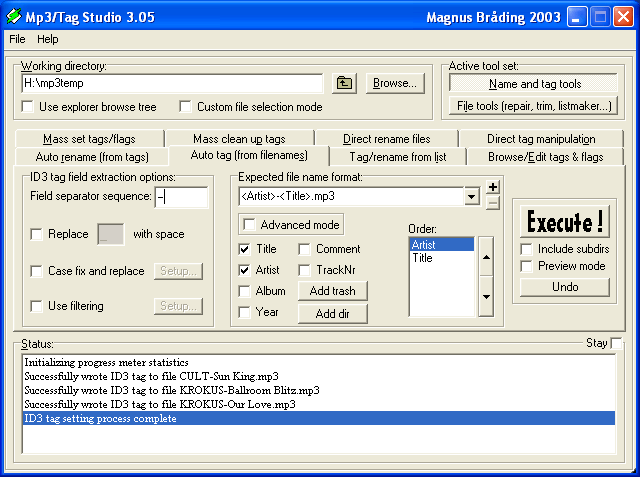Screen dimensions: 640x477
Task: Open the Help menu
Action: (48, 39)
